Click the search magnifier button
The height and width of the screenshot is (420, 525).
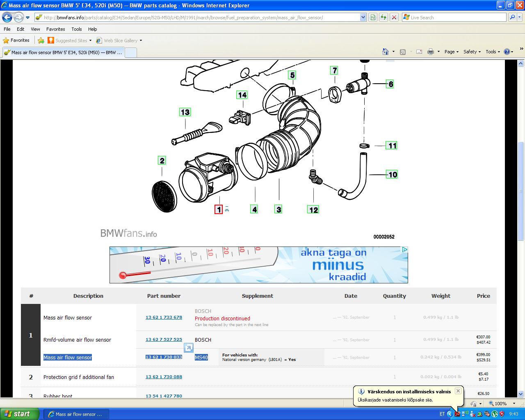(511, 18)
